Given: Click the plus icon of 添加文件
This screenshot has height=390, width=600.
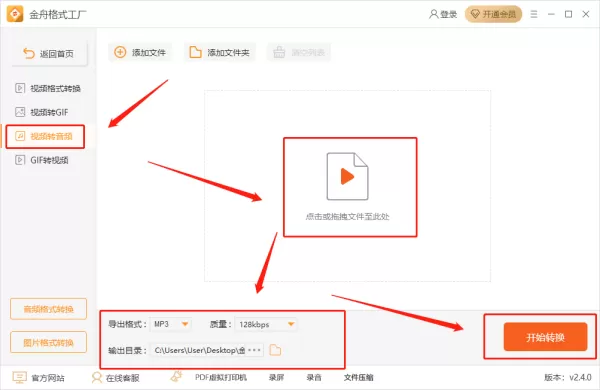Looking at the screenshot, I should (120, 52).
